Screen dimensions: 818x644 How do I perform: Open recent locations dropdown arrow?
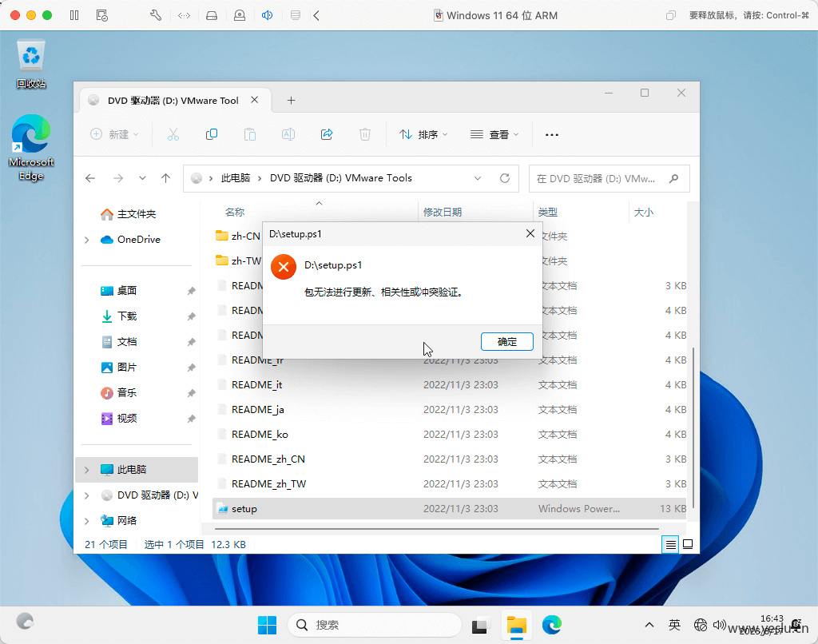[x=142, y=178]
